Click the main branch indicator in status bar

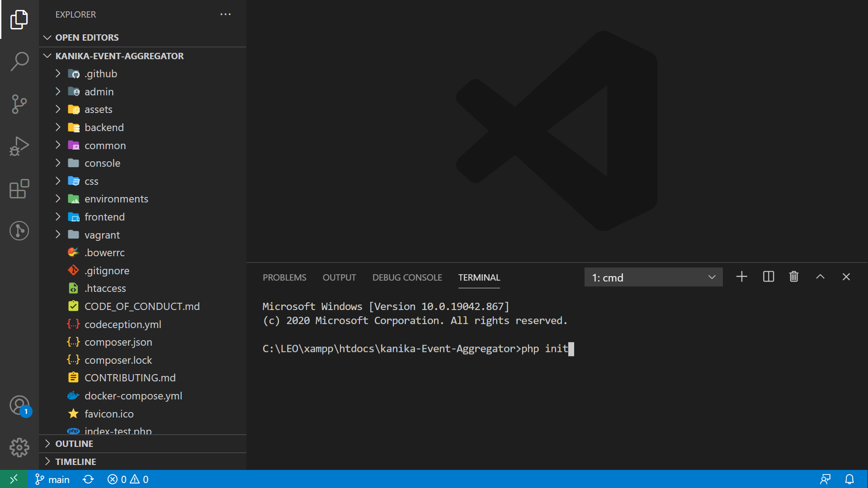point(52,479)
